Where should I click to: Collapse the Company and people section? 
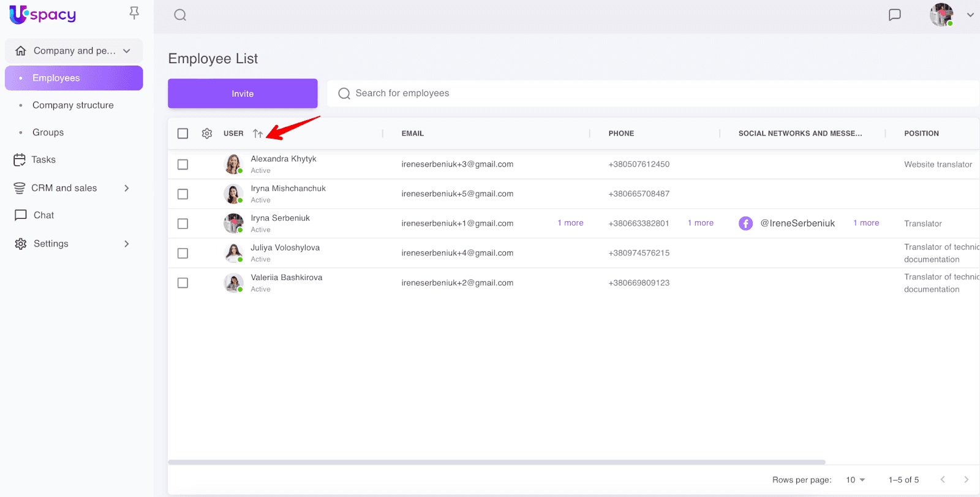pyautogui.click(x=127, y=51)
